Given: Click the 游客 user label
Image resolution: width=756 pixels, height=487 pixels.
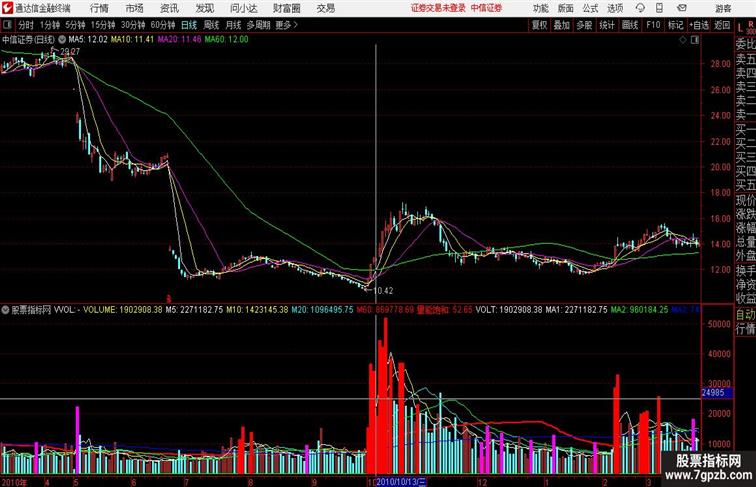Looking at the screenshot, I should tap(723, 8).
